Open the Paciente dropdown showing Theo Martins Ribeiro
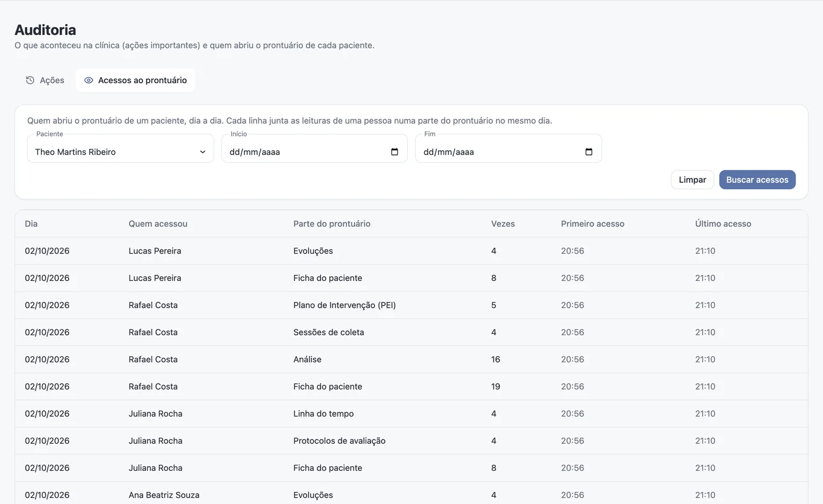 click(121, 148)
